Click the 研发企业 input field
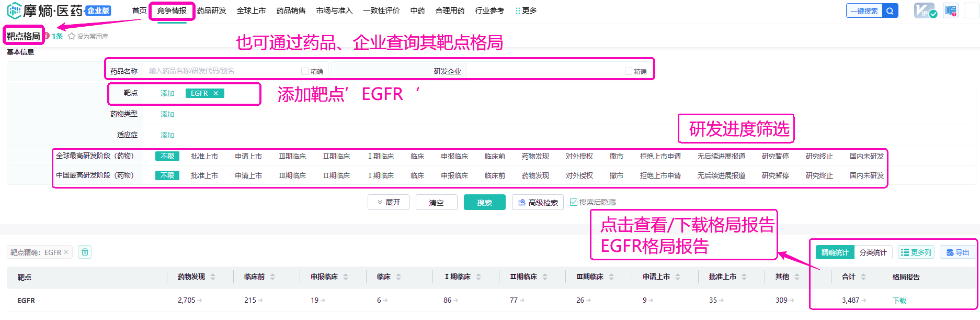 click(x=544, y=71)
